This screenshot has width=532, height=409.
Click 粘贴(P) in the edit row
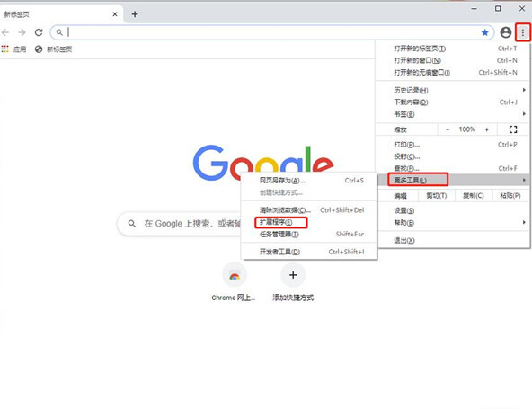point(510,196)
